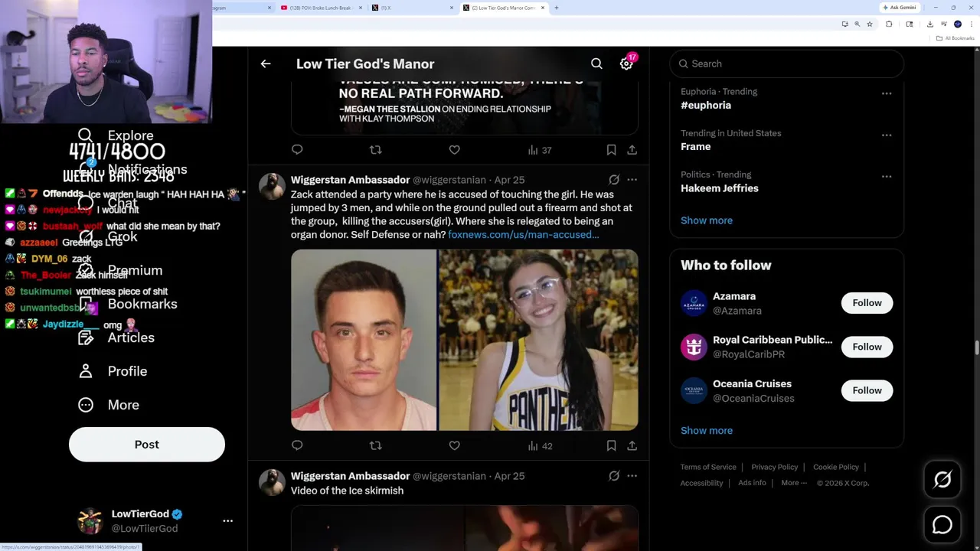The width and height of the screenshot is (980, 551).
Task: View analytics showing 42 views
Action: [540, 445]
